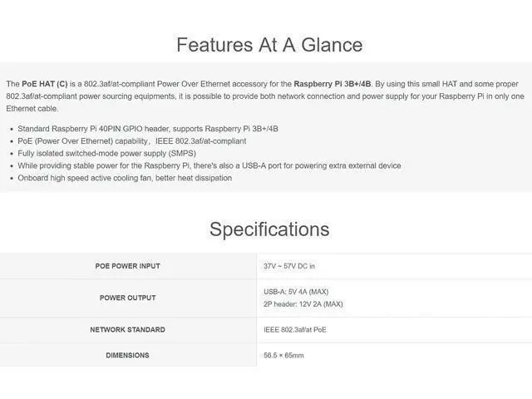The image size is (532, 399).
Task: Click the USB-A port bullet item
Action: [x=209, y=165]
